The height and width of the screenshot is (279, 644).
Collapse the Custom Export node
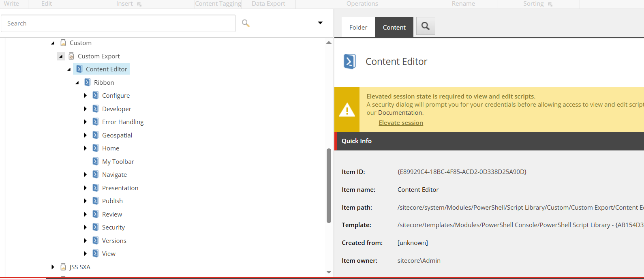61,56
